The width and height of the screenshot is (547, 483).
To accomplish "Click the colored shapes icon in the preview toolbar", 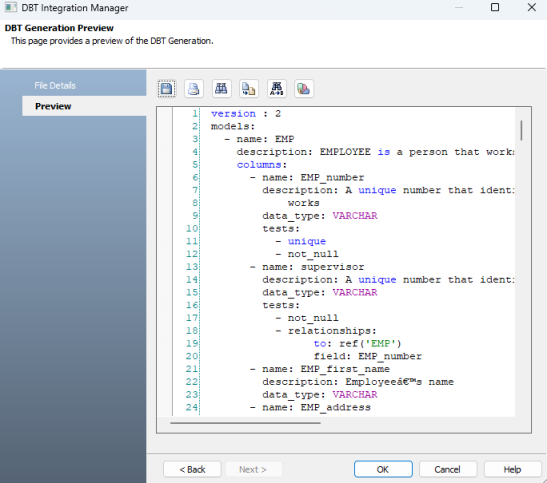I will [304, 89].
